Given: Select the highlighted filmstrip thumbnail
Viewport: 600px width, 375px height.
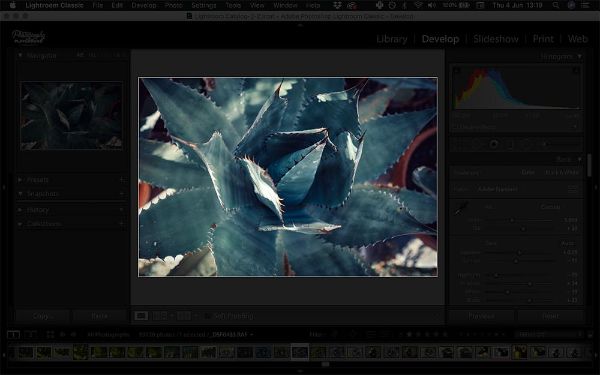Looking at the screenshot, I should pos(300,352).
